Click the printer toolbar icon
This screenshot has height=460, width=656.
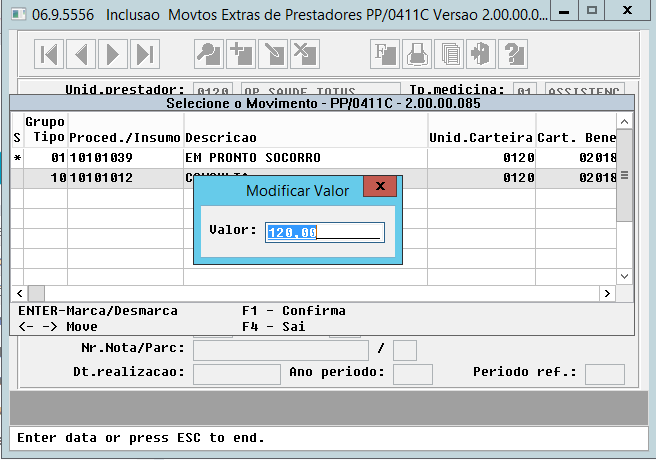point(417,54)
